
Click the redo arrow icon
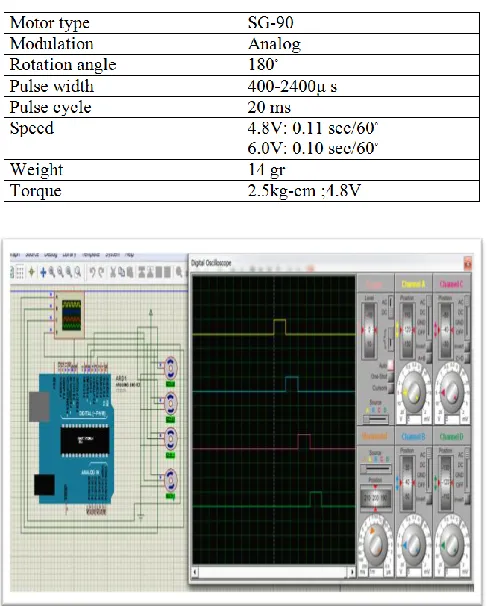point(101,272)
